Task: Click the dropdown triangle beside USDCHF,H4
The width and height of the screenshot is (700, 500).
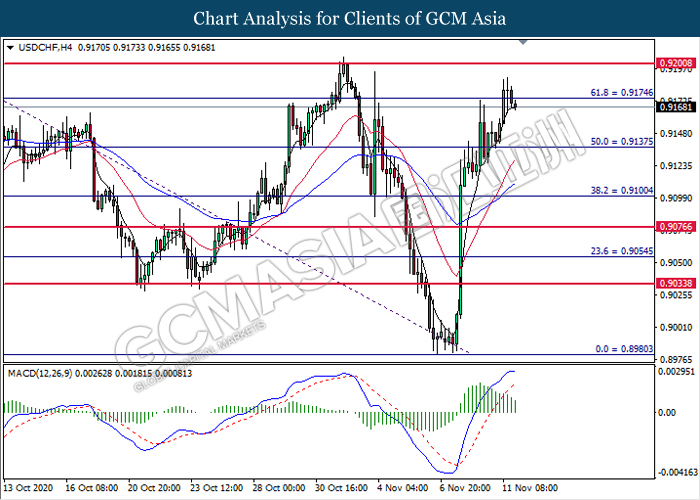Action: tap(10, 47)
